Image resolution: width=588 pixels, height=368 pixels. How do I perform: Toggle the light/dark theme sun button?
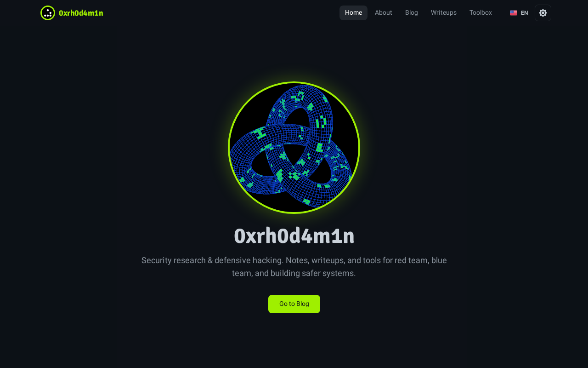pos(543,13)
